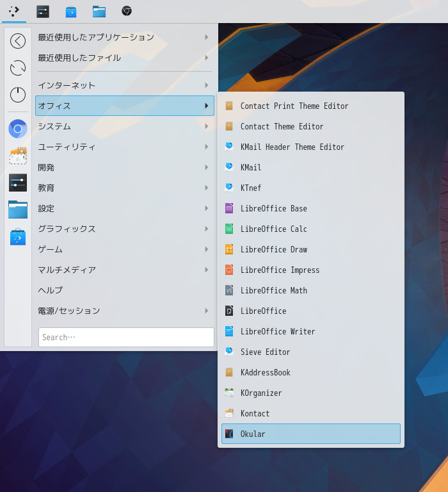
Task: Open System Settings from the top panel
Action: pyautogui.click(x=43, y=12)
